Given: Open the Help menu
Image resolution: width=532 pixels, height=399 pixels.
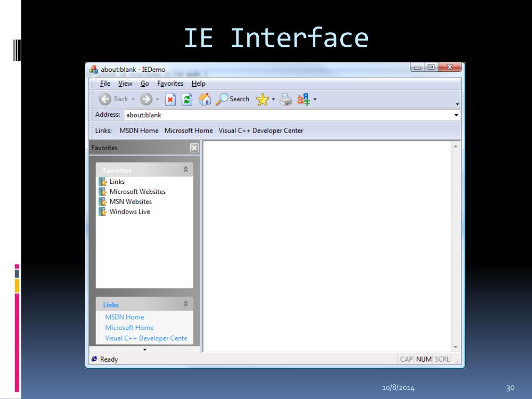Looking at the screenshot, I should pos(198,84).
